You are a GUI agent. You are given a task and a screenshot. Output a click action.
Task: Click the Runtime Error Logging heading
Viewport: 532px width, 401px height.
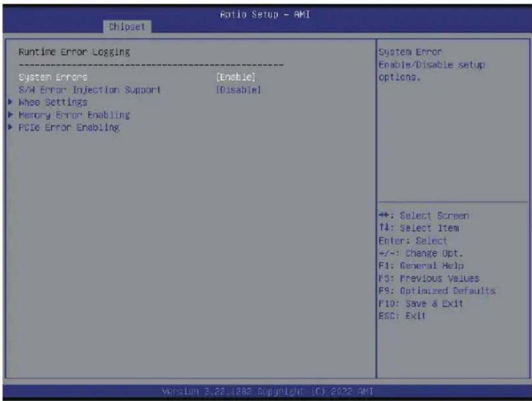point(74,52)
